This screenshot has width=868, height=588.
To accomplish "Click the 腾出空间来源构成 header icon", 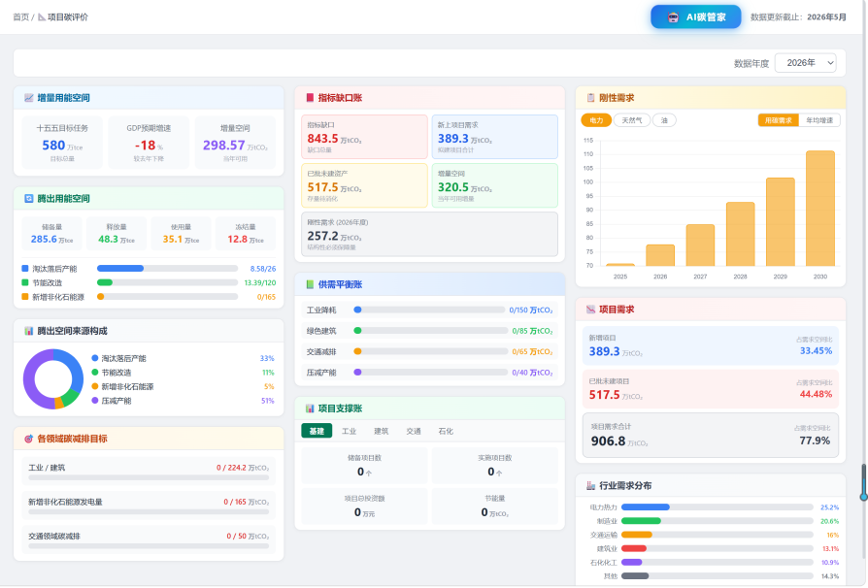I will (29, 331).
